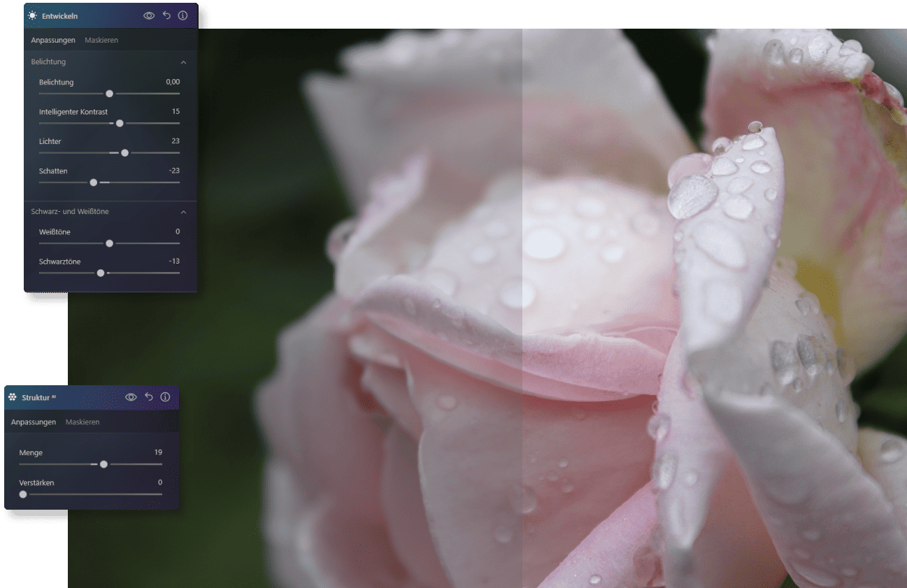Click the Struktur AI panel icon
The width and height of the screenshot is (907, 588).
[x=12, y=396]
